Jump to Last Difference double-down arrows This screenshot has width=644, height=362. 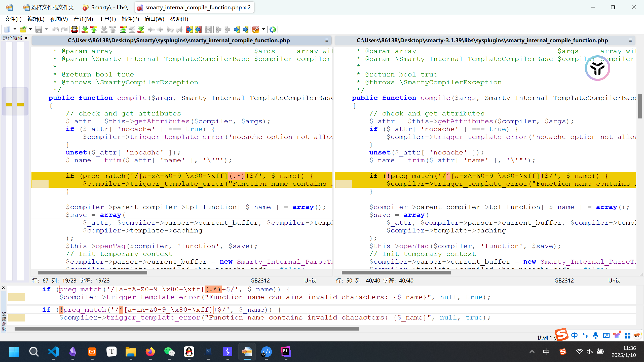click(141, 29)
